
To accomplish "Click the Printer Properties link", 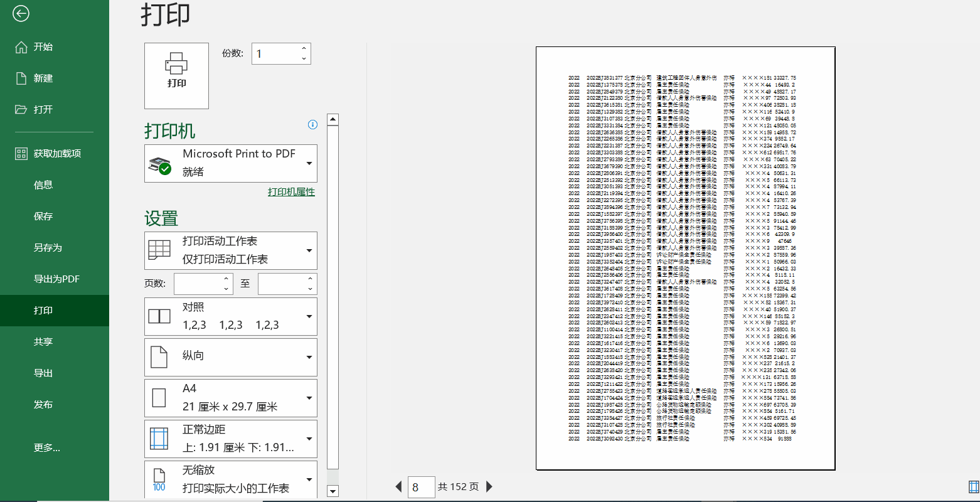I will click(x=291, y=192).
